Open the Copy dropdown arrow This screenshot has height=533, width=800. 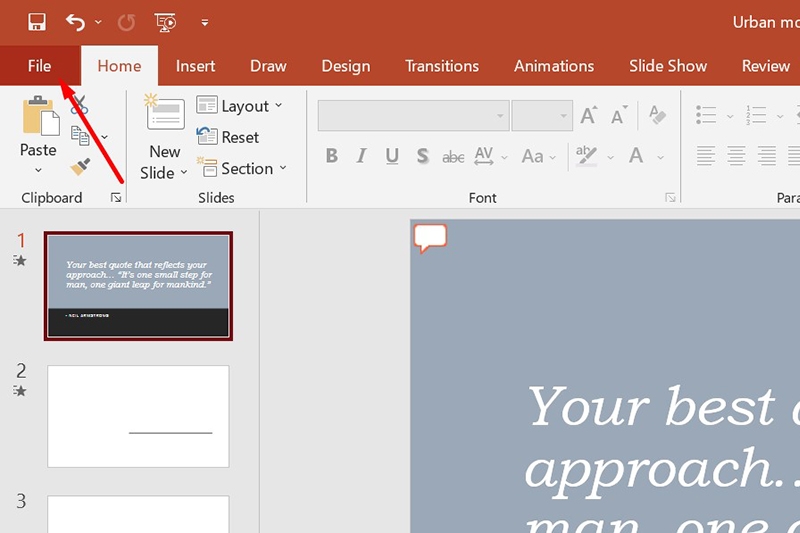[105, 137]
